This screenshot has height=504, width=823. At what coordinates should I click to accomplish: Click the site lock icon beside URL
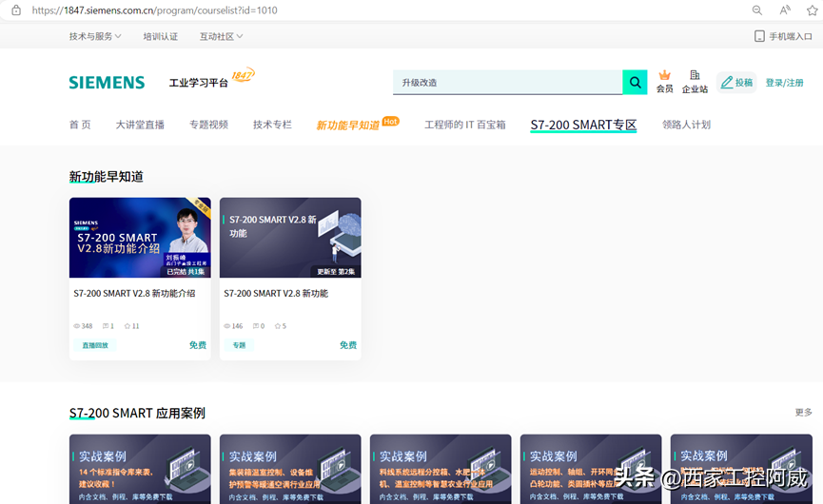pos(16,10)
